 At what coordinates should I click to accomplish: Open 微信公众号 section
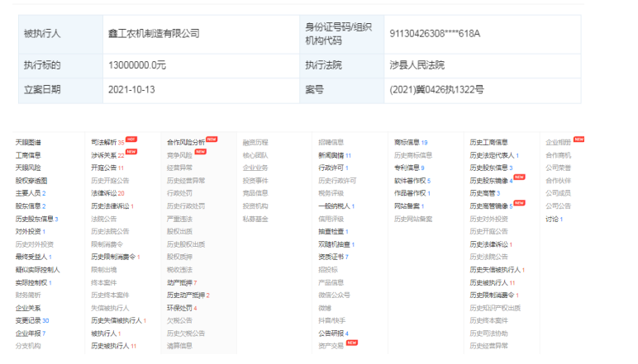[335, 295]
